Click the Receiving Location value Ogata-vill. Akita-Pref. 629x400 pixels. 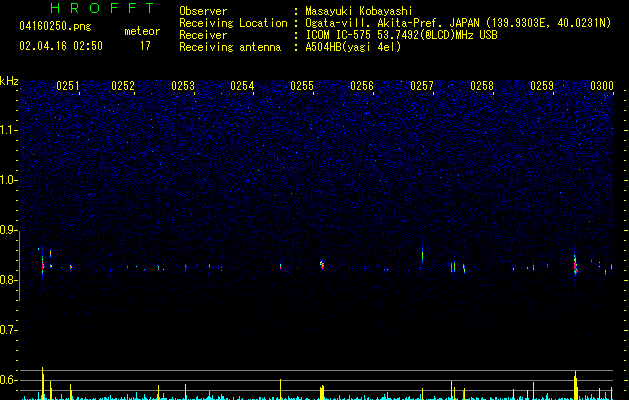pos(372,23)
